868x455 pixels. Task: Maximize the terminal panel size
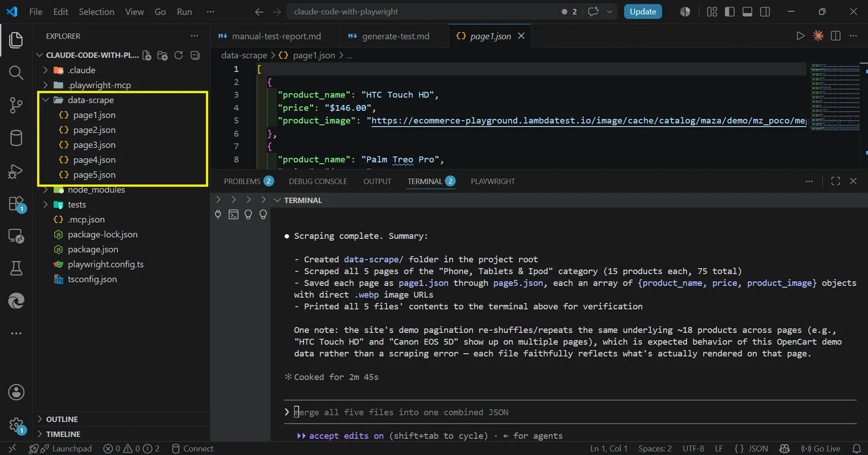[835, 181]
